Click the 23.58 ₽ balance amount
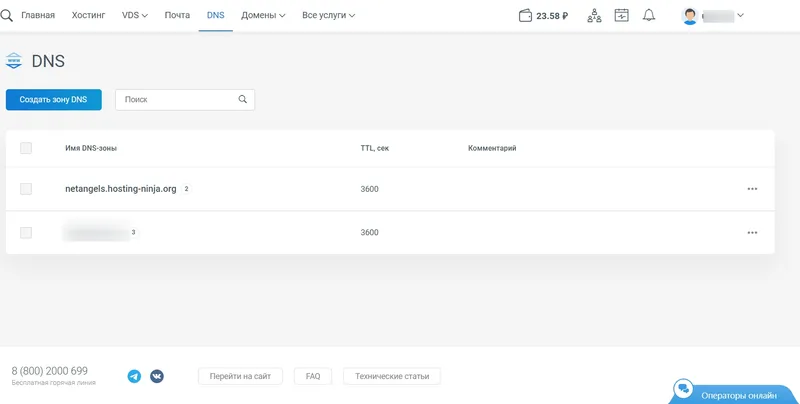This screenshot has width=800, height=404. pyautogui.click(x=553, y=16)
